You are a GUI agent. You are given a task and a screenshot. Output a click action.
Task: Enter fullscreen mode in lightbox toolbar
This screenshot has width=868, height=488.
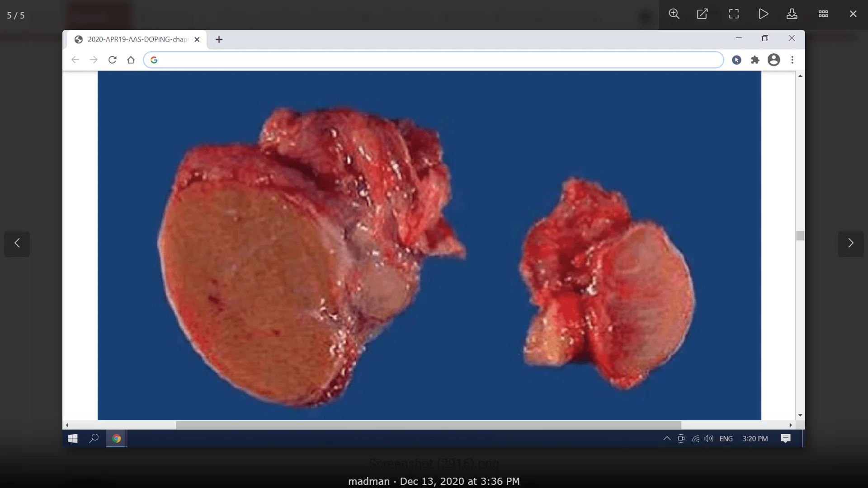(734, 14)
